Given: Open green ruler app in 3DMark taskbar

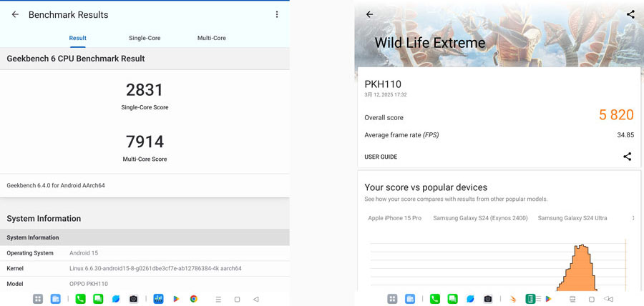Looking at the screenshot, I should tap(530, 299).
